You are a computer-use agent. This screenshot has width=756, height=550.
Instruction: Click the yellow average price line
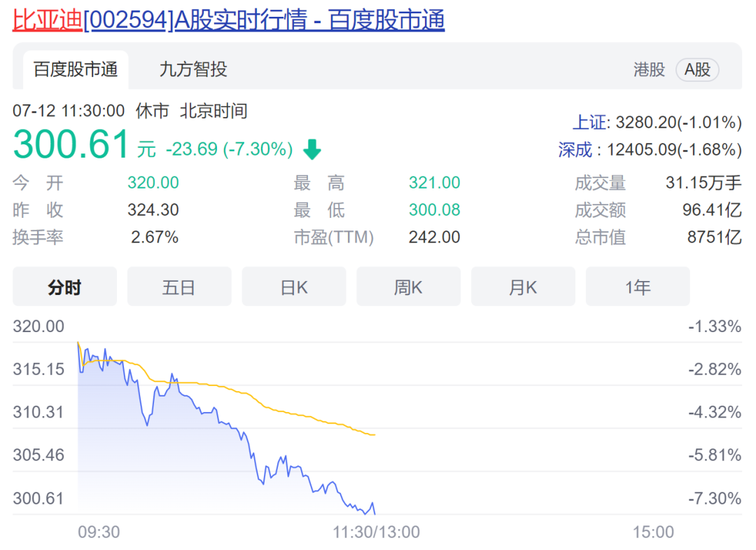click(280, 411)
